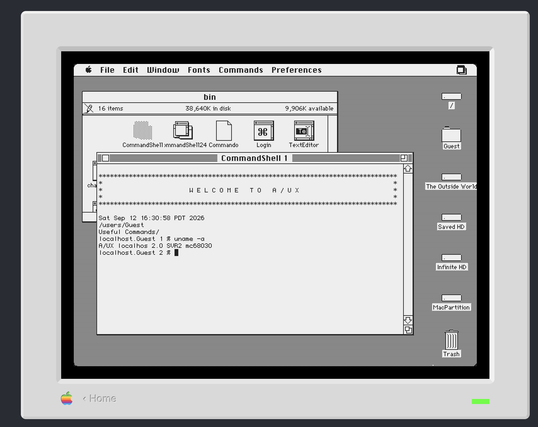Click the CommandShell 1 window title

[254, 158]
